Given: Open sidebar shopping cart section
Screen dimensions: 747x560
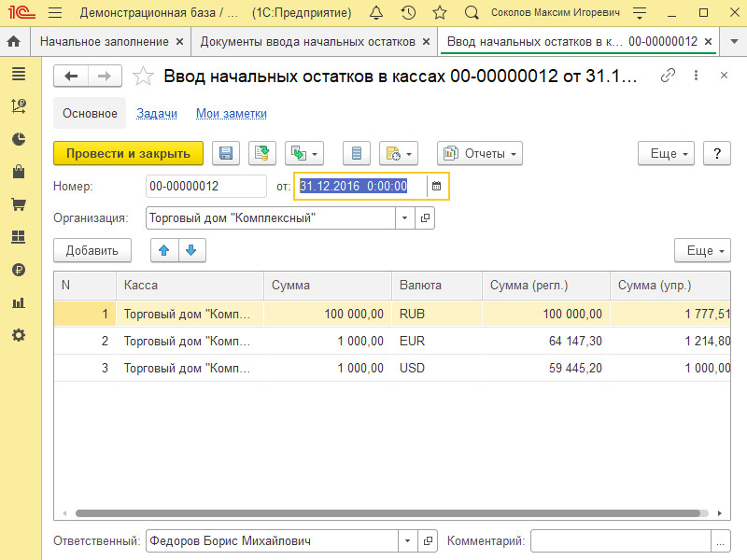Looking at the screenshot, I should click(18, 204).
